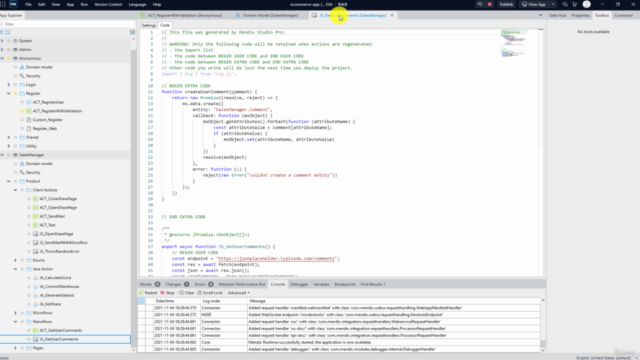Toggle the marker circle next to Admin module
Screen dimensions: 640x360
(x=9, y=49)
